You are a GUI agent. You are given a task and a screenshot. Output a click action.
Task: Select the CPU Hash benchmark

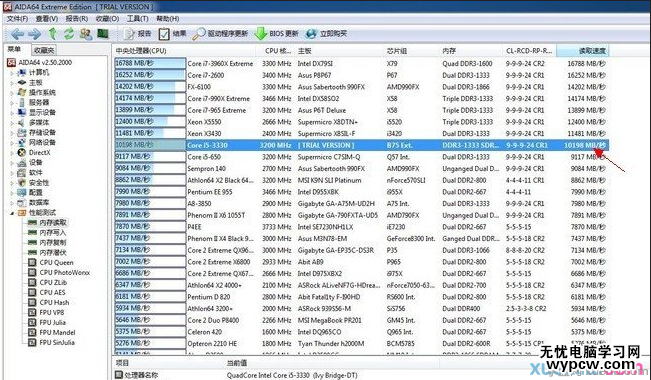click(54, 302)
